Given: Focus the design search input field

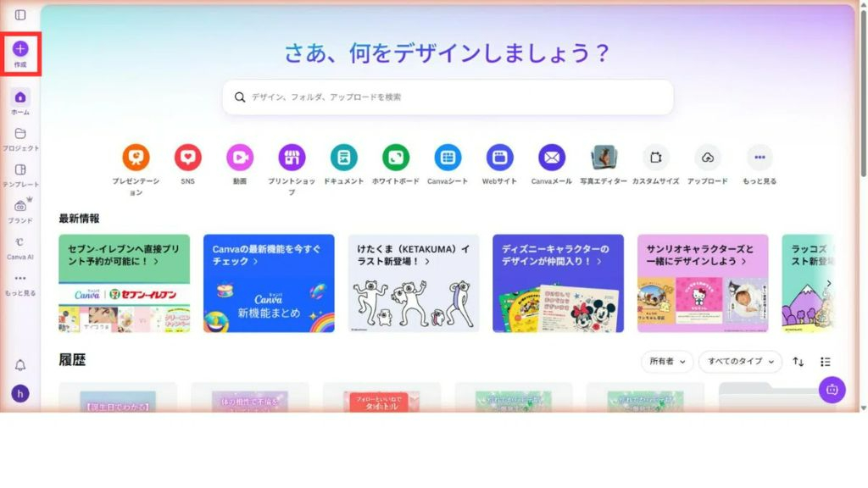Looking at the screenshot, I should pos(448,97).
